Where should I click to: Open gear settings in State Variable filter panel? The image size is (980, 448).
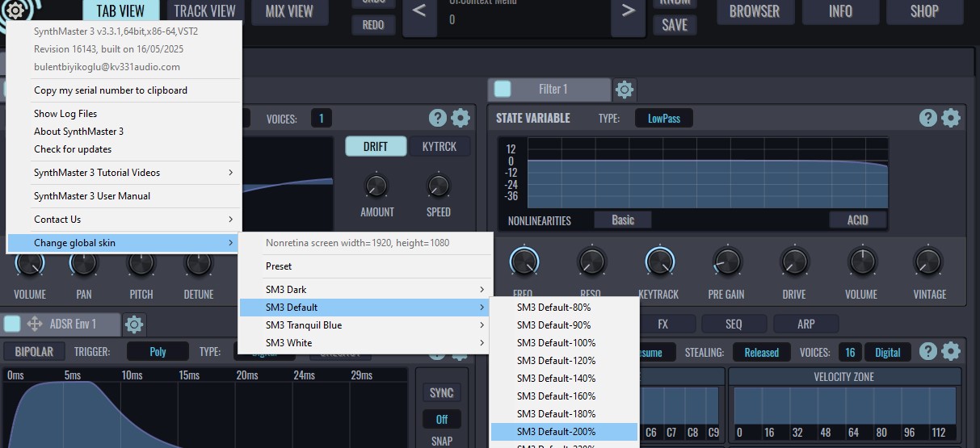(951, 118)
